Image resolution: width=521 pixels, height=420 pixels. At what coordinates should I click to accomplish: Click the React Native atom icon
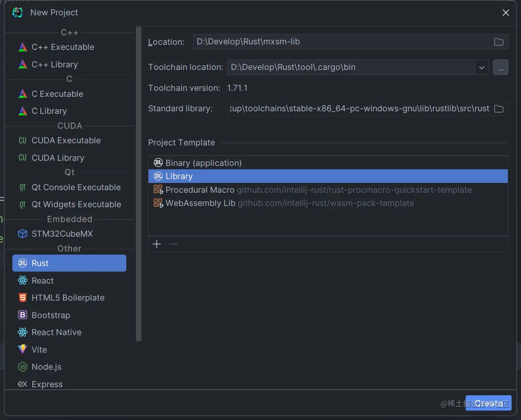23,332
